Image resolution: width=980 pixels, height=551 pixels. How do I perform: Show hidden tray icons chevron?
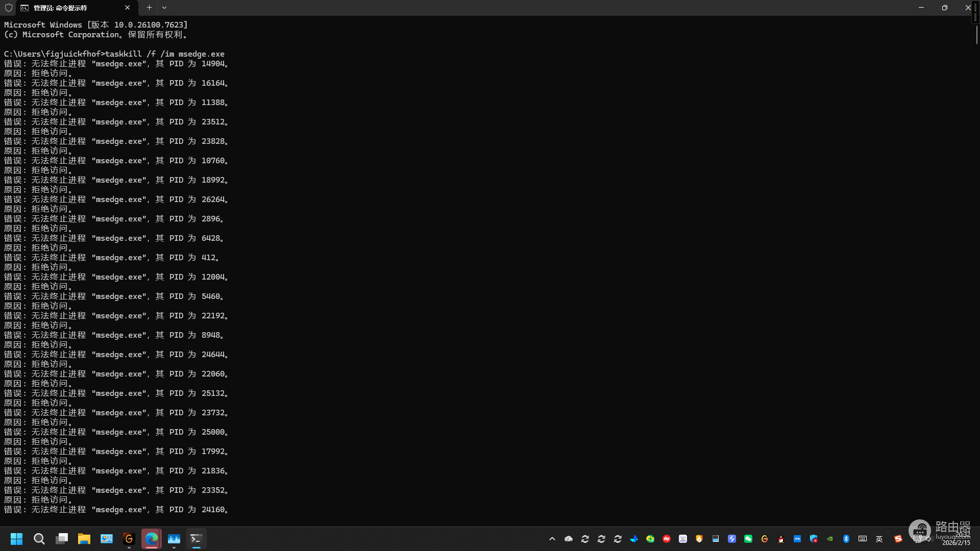552,539
